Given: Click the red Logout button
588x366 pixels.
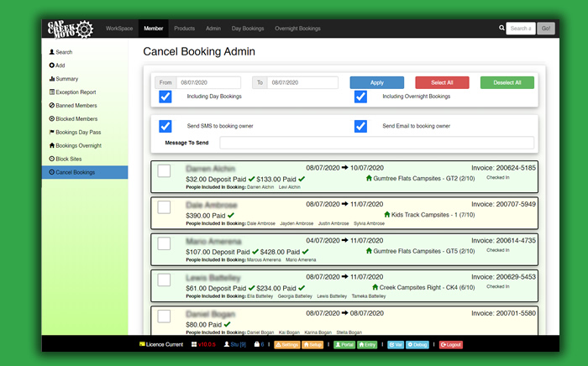Looking at the screenshot, I should tap(451, 345).
